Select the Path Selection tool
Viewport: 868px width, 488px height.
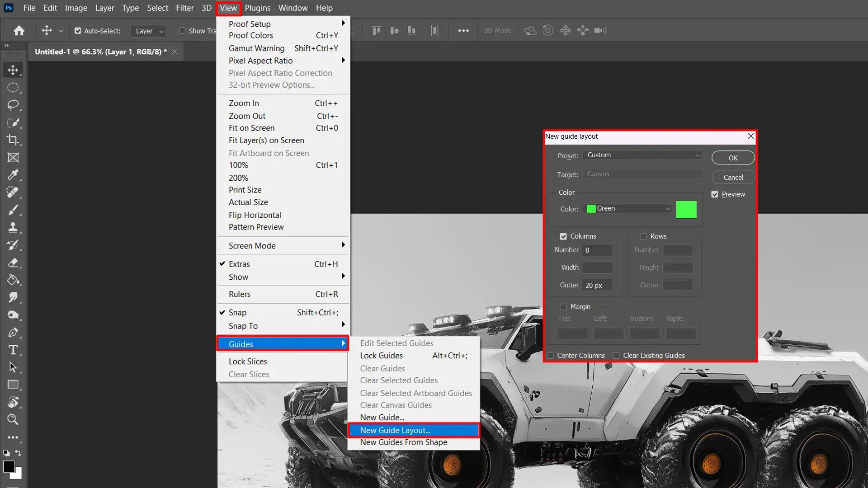click(13, 367)
